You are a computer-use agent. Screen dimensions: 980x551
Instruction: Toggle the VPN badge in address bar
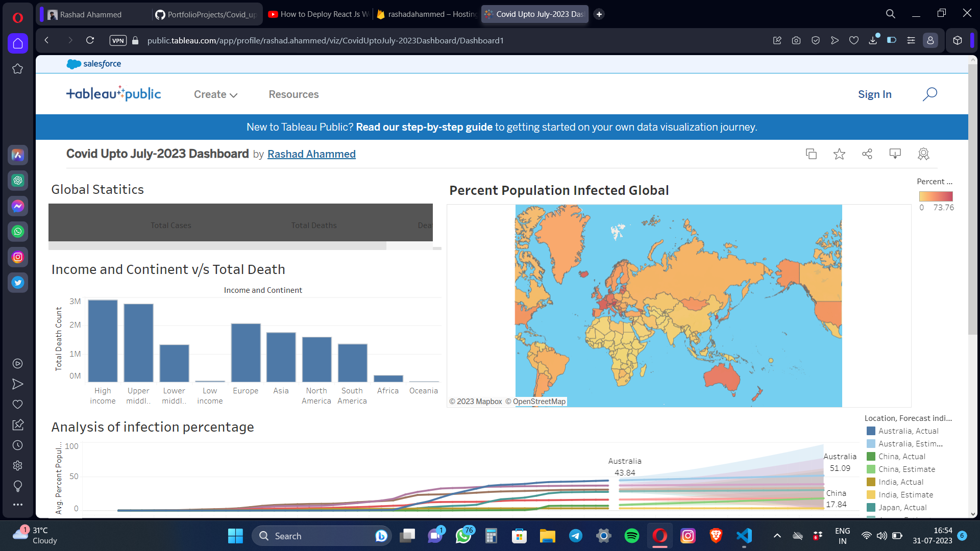click(117, 40)
